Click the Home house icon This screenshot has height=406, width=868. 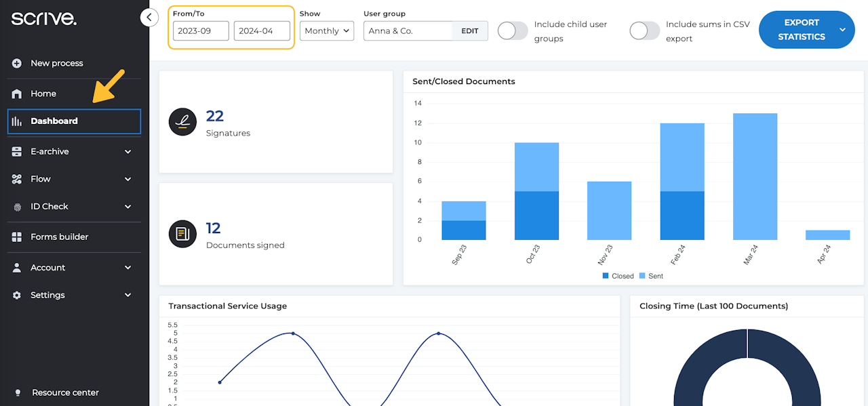pos(17,94)
